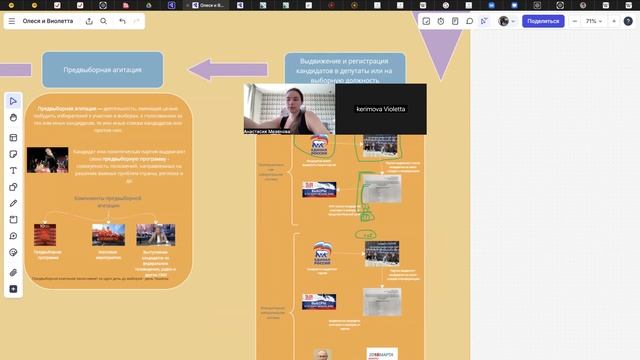
Task: Open the board notes document icon
Action: click(x=455, y=21)
